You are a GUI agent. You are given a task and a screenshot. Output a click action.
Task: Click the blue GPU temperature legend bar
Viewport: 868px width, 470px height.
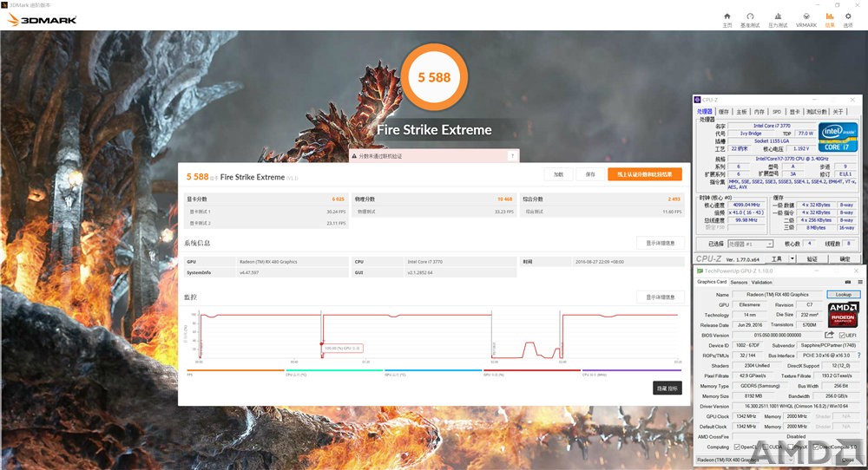[x=433, y=370]
